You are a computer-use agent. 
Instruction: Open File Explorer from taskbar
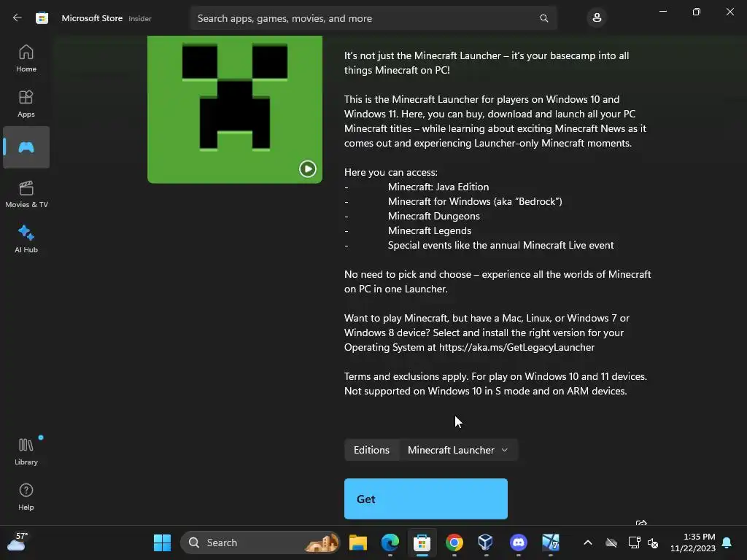click(x=357, y=542)
